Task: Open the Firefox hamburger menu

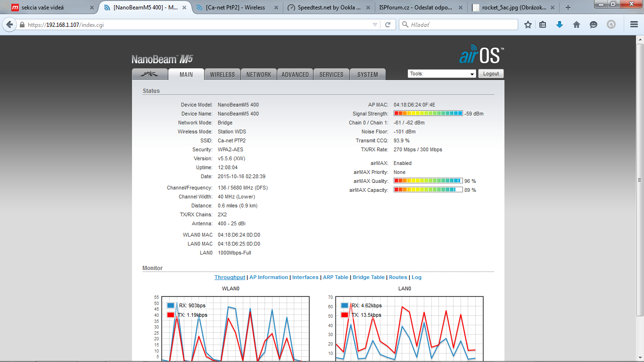Action: [634, 25]
